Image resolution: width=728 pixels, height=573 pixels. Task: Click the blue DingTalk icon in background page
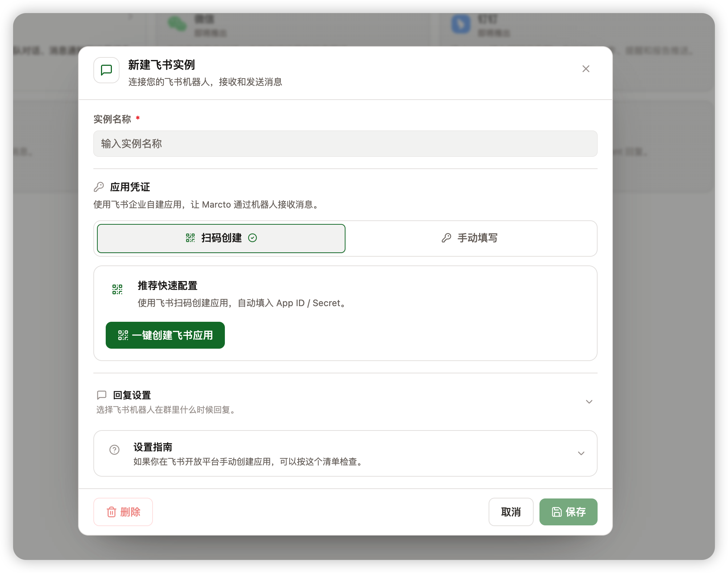pos(461,24)
